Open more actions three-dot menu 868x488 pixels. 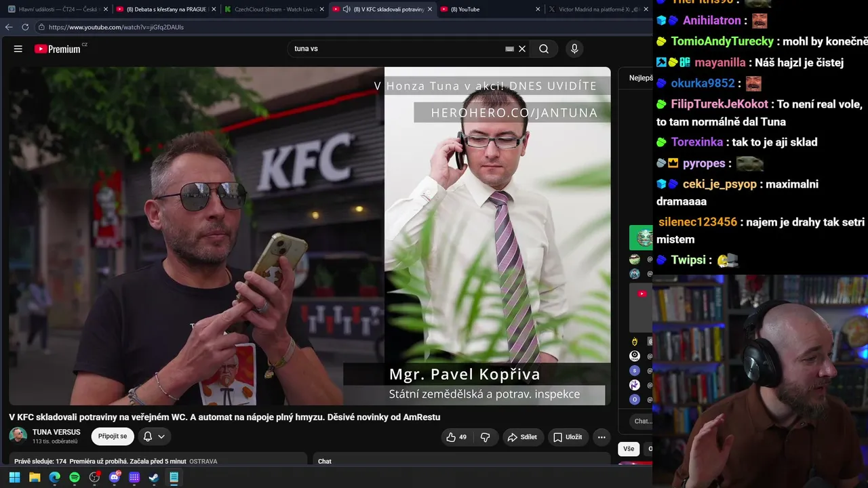601,437
